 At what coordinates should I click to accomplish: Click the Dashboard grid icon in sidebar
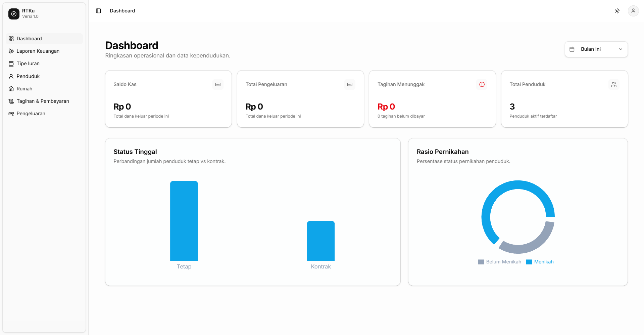[x=11, y=39]
